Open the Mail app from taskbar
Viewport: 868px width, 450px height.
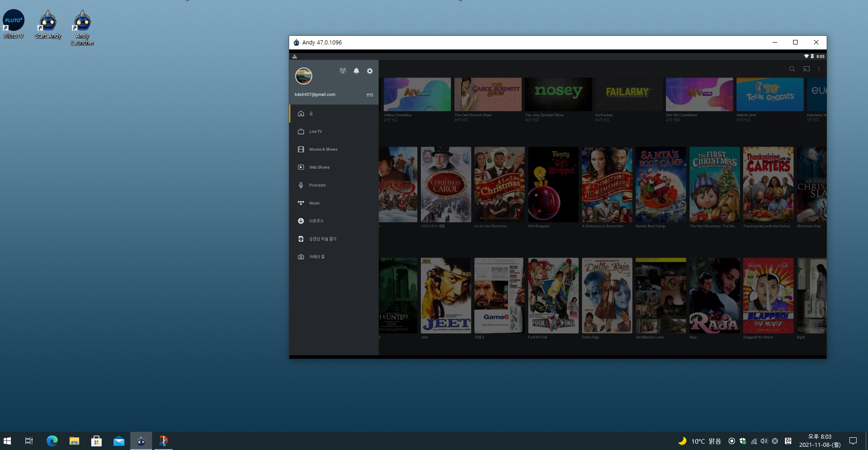119,441
